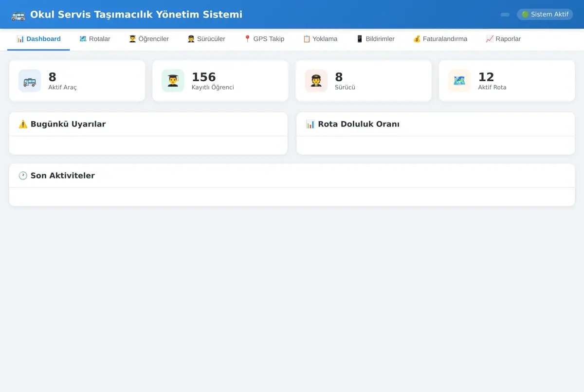Click the "12" active route count

coord(486,77)
